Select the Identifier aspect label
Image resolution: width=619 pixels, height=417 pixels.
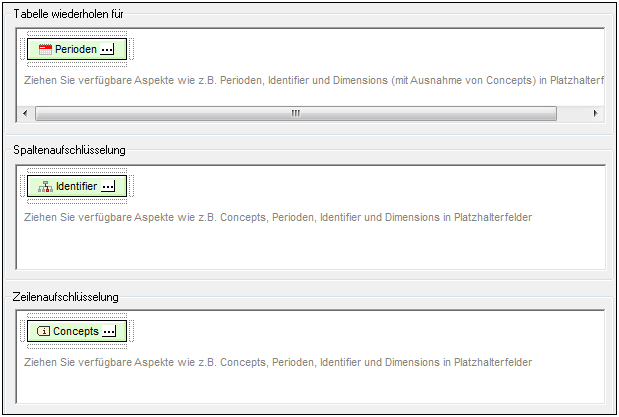coord(77,186)
